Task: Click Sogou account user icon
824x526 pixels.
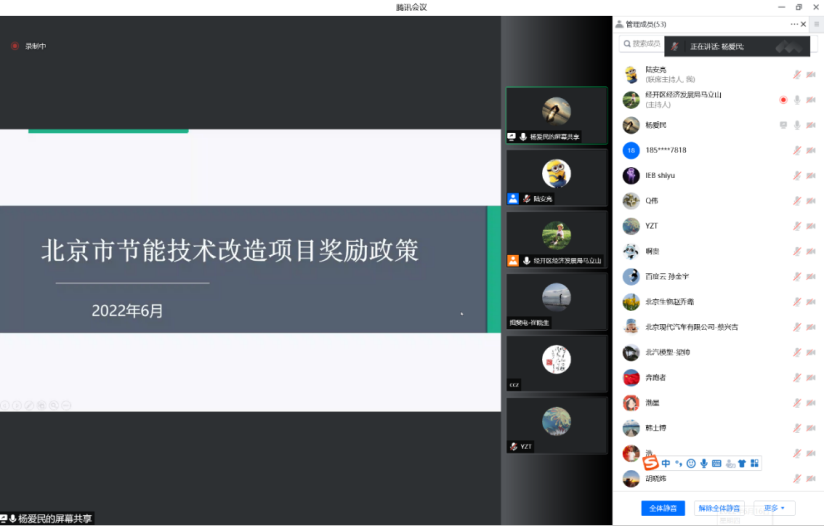Action: (730, 463)
